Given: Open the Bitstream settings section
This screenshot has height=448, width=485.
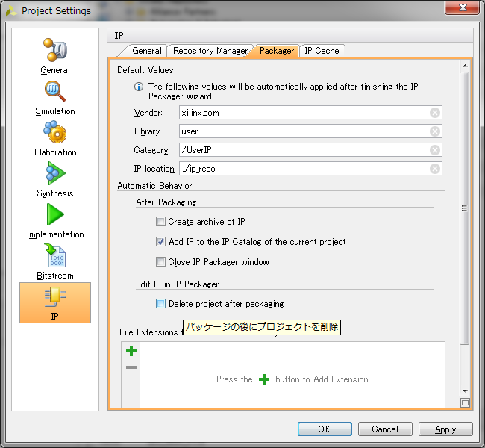Looking at the screenshot, I should (55, 261).
